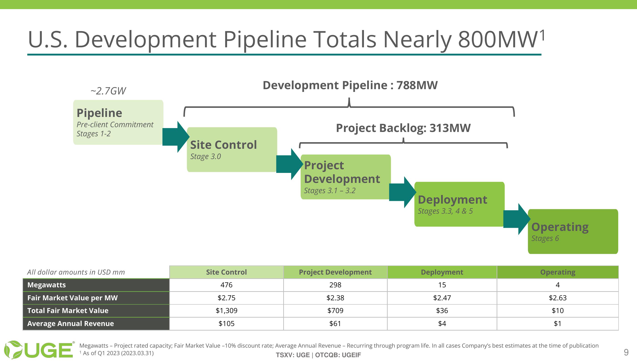
Task: Click arrow between Site Control and Project Development
Action: coord(290,164)
